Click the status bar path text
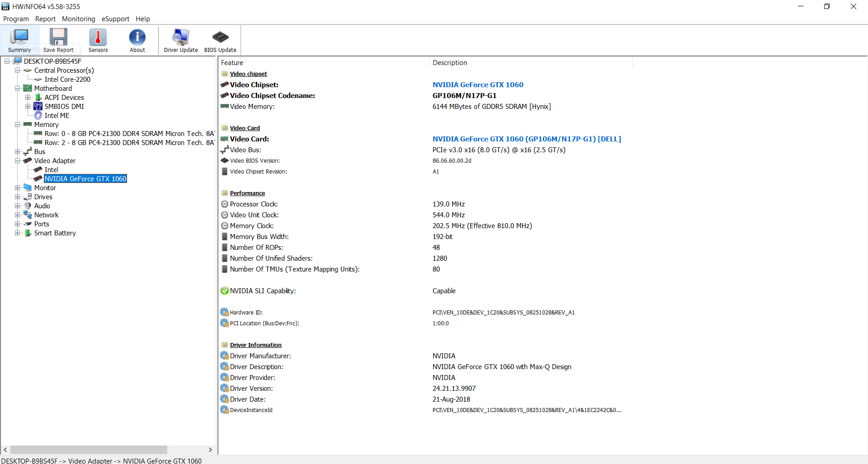Screen dimensions: 868x464 pos(101,461)
